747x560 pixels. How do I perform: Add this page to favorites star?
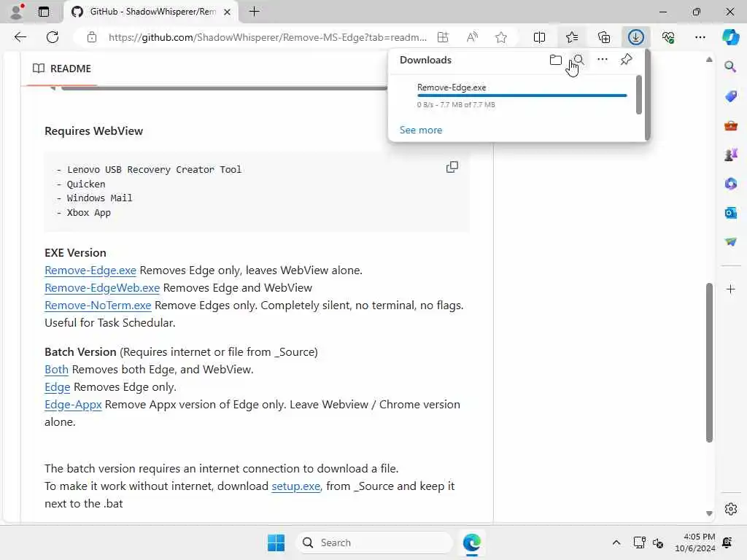pos(500,37)
